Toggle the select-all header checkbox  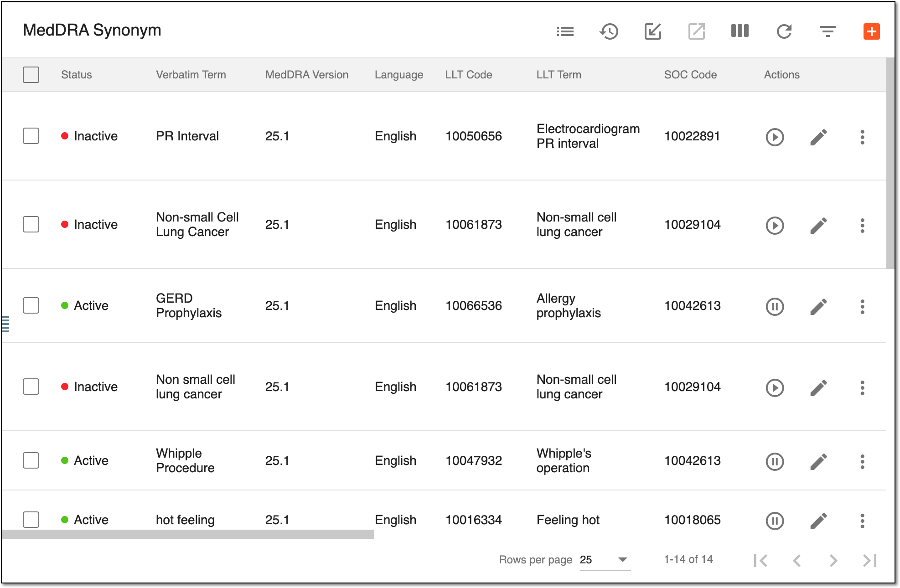(31, 75)
